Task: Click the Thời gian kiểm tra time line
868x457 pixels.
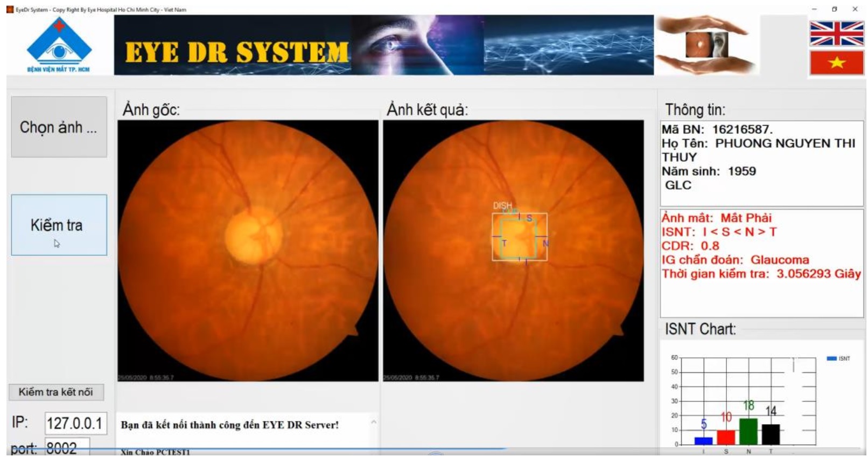Action: tap(761, 274)
